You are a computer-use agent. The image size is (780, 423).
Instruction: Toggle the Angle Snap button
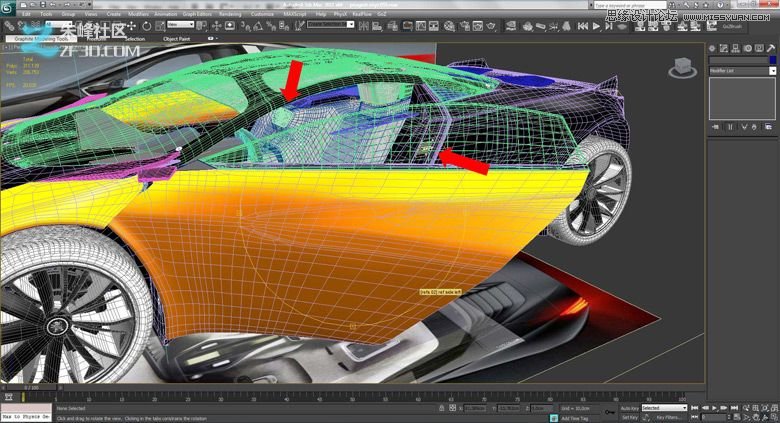258,26
